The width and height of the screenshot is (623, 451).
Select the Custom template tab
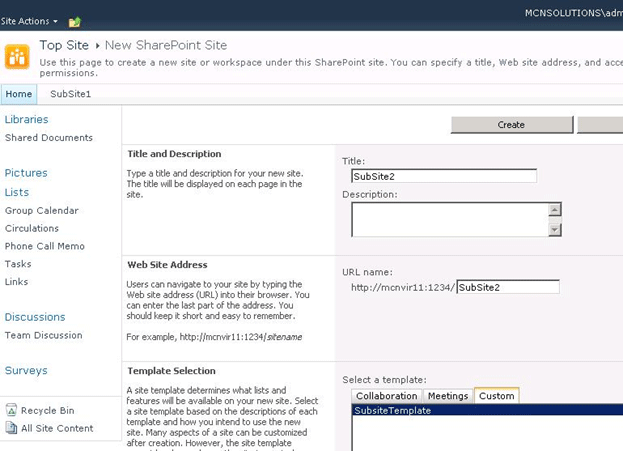497,396
